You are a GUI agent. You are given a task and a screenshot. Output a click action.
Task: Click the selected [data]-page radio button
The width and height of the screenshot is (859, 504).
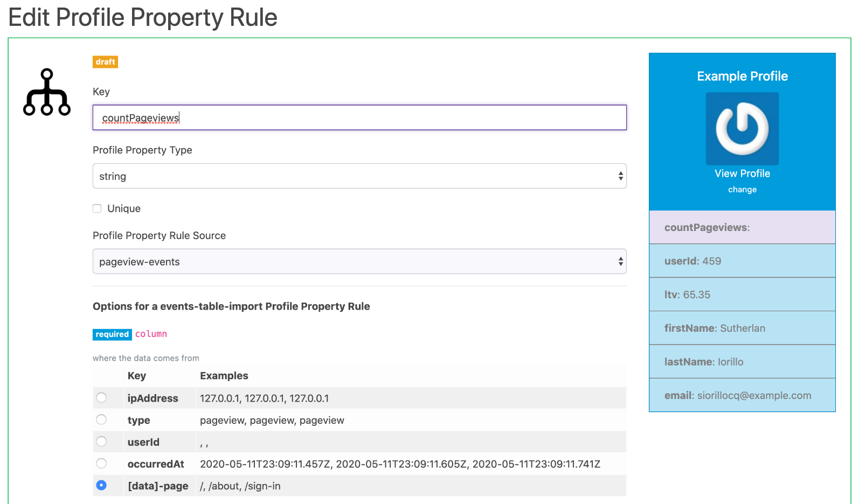pos(101,485)
